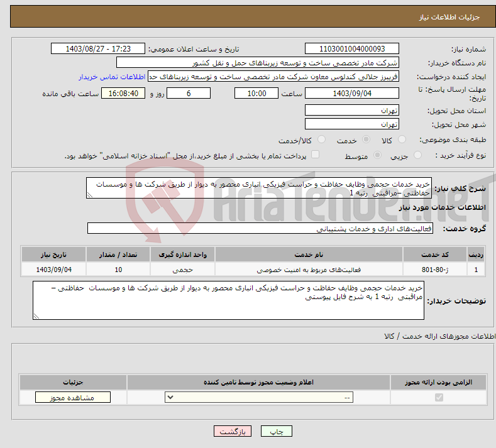Click the اطلاعات خدمات مورد نیاز heading
496x448 pixels.
[442, 207]
